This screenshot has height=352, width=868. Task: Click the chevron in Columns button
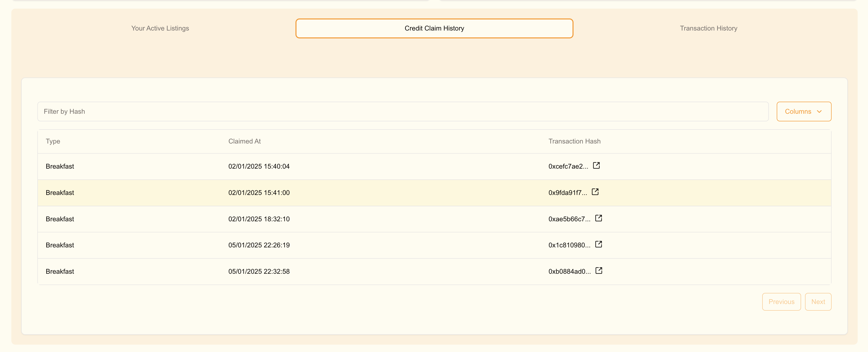pyautogui.click(x=819, y=112)
